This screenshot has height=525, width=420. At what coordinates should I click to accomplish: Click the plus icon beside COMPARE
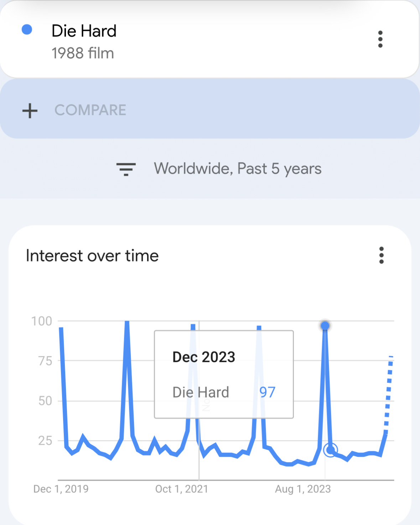(x=30, y=110)
